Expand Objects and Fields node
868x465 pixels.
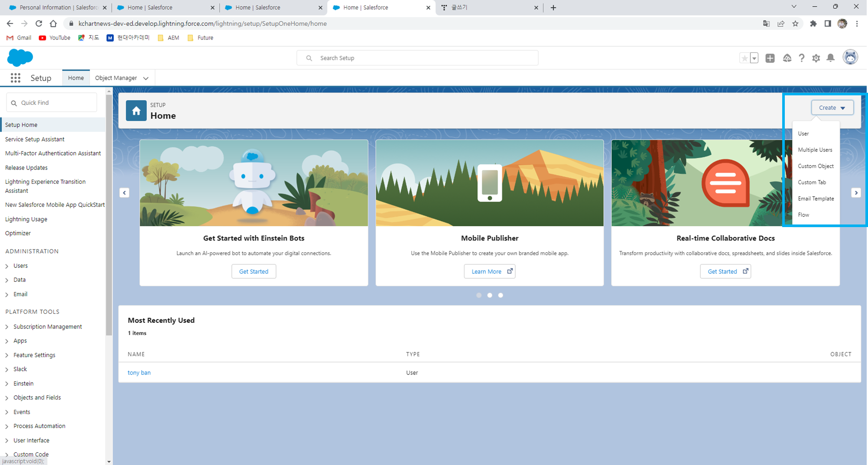7,398
